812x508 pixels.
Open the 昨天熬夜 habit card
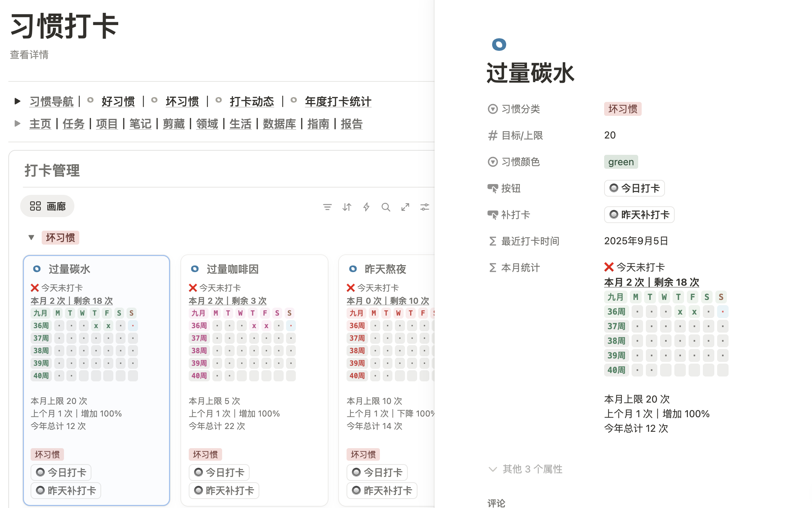[x=385, y=269]
